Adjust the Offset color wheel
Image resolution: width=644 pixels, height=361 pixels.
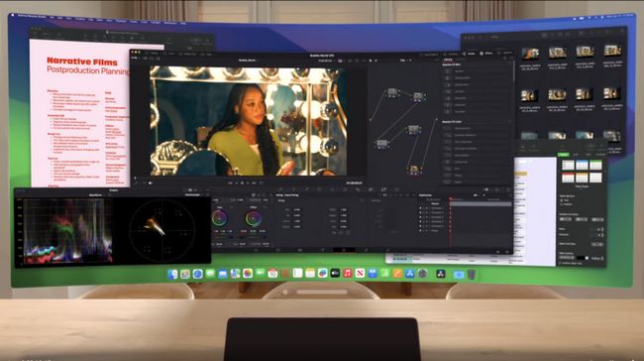tap(254, 218)
